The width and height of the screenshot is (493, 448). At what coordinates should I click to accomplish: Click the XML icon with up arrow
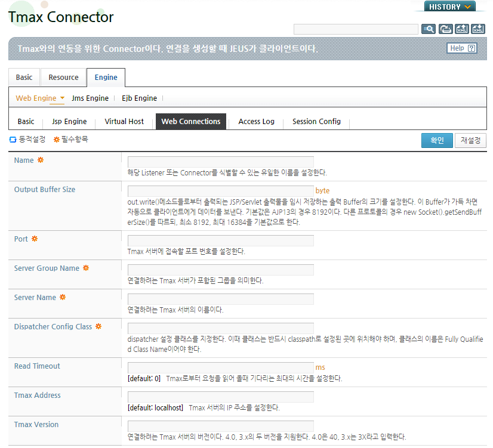click(x=462, y=29)
